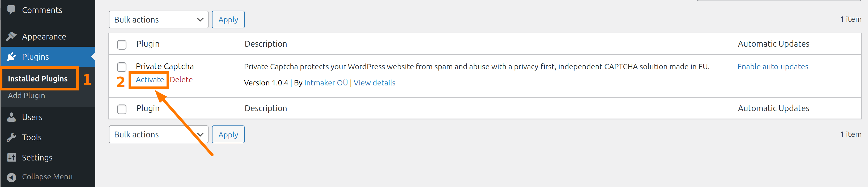This screenshot has height=187, width=868.
Task: Open the Add Plugin menu item
Action: tap(26, 95)
